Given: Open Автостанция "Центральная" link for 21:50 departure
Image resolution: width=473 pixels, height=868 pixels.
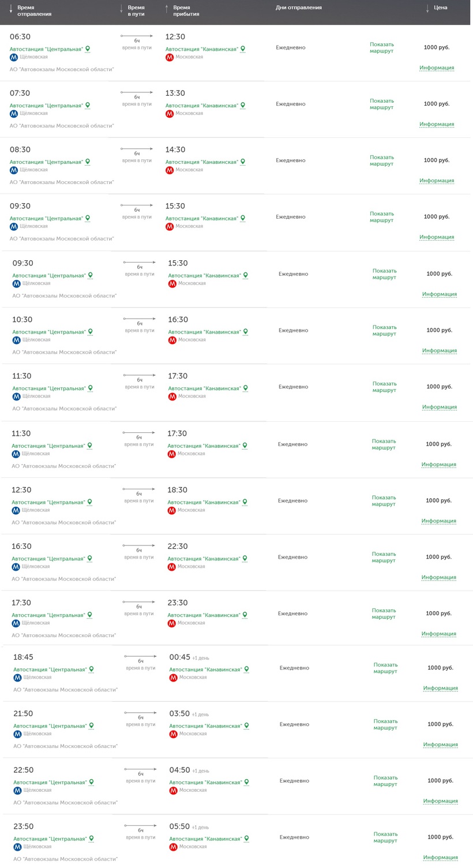Looking at the screenshot, I should (x=50, y=726).
